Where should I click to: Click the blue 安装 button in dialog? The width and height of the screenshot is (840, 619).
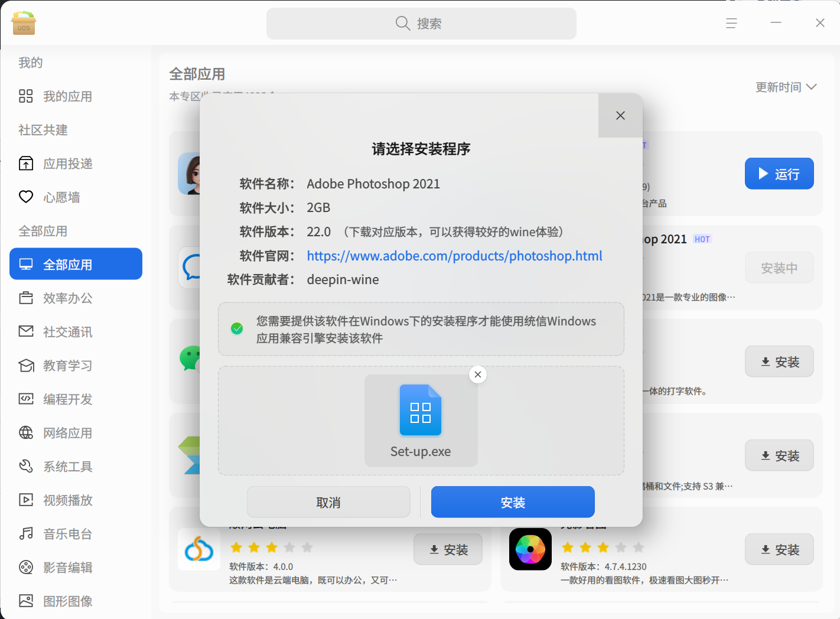(513, 502)
